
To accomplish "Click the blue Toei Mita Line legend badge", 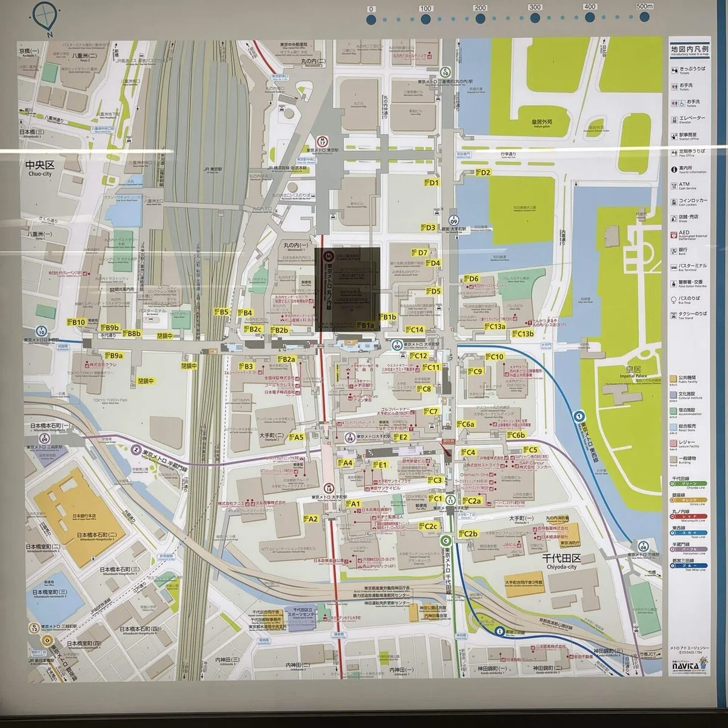I will pyautogui.click(x=688, y=566).
